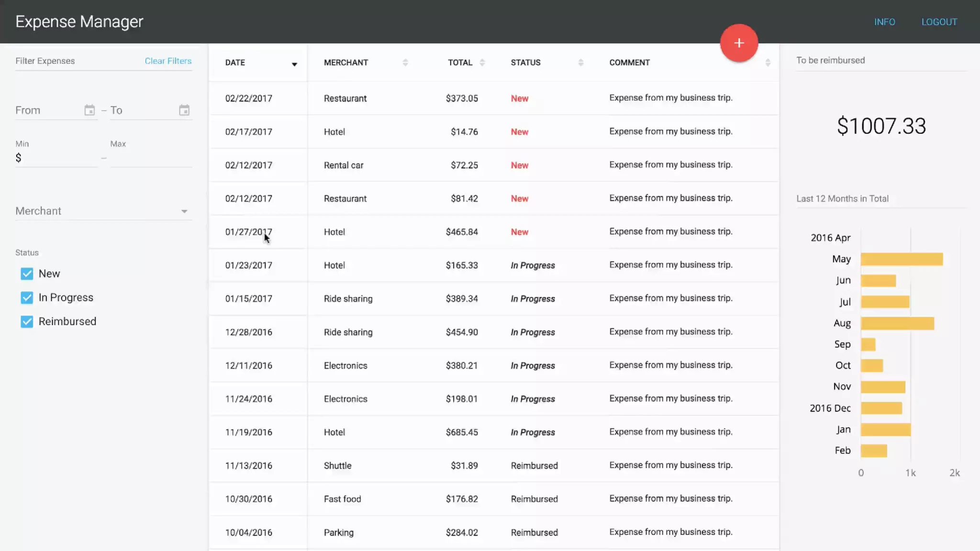Click the DATE column header
This screenshot has width=980, height=551.
235,63
